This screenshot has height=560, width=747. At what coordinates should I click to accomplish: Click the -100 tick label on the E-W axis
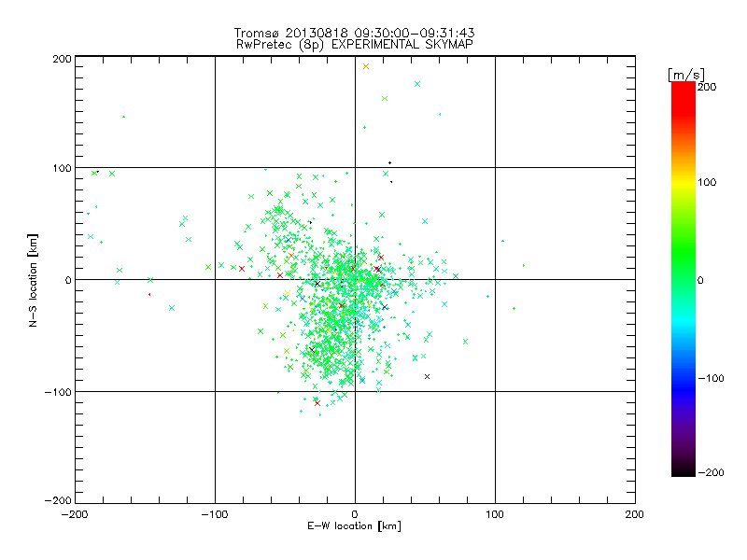[215, 515]
